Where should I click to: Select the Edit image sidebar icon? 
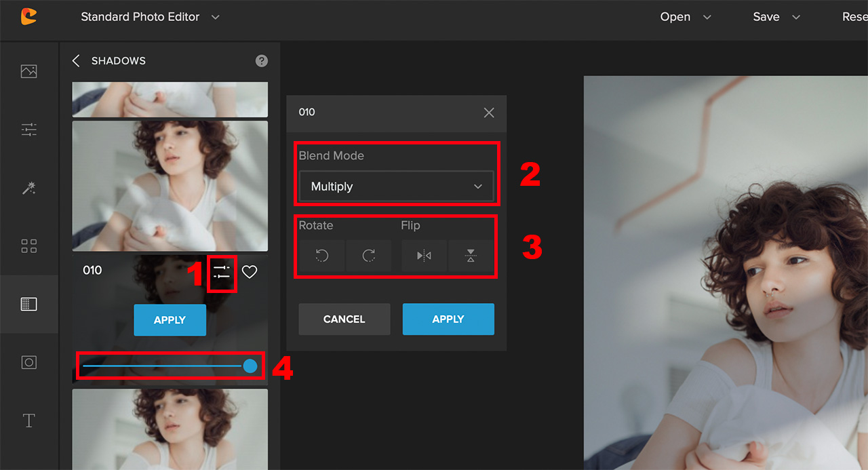tap(28, 71)
